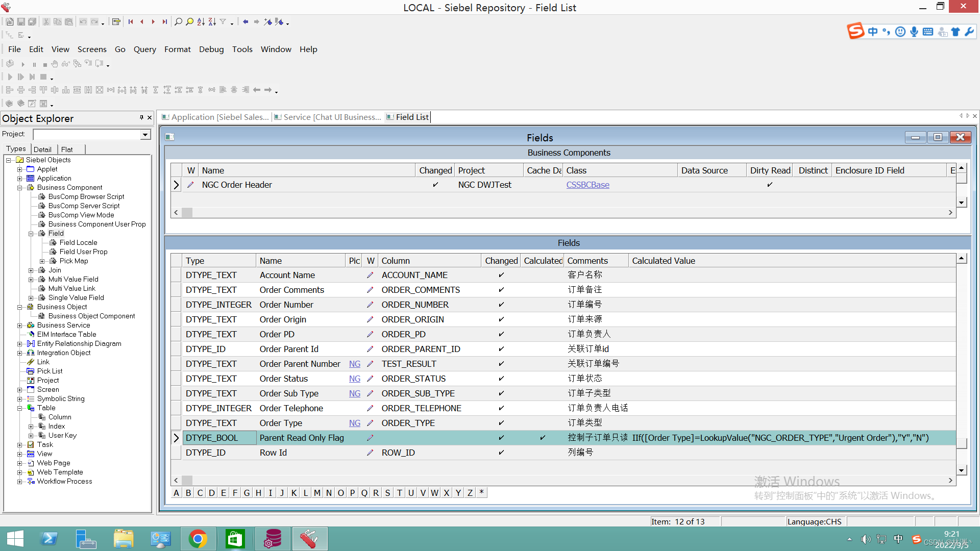
Task: Go to previous record toolbar arrow
Action: pyautogui.click(x=142, y=22)
